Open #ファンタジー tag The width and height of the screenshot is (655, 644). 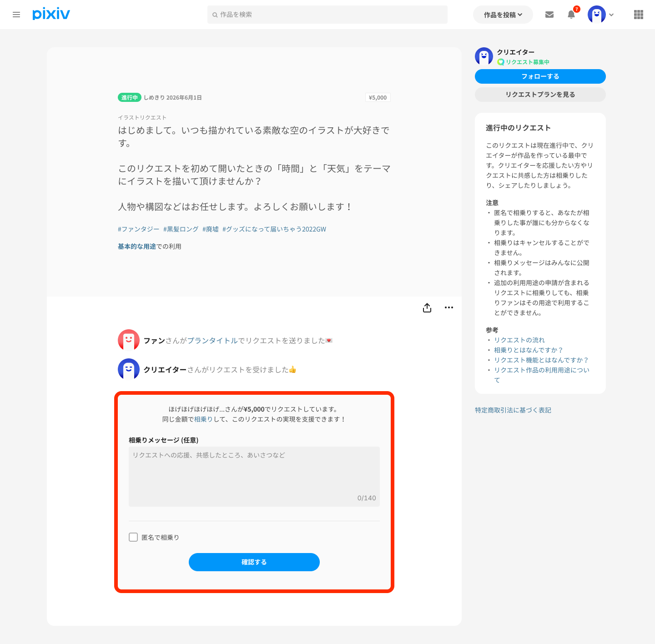pos(139,229)
